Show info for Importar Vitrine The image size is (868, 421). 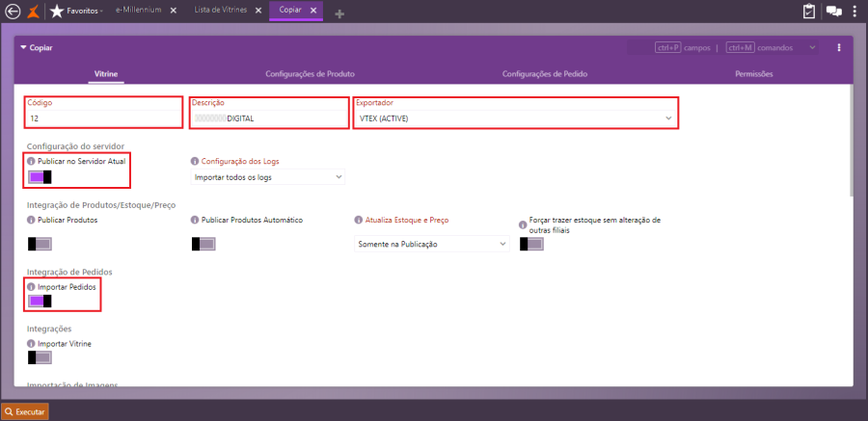pos(31,344)
